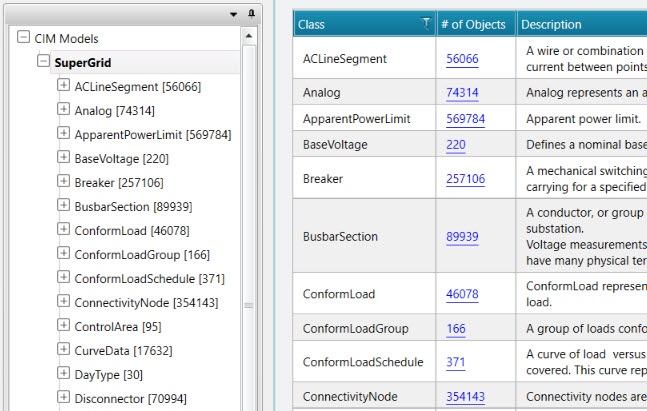Open the 89939 BusbarSection objects link
The image size is (647, 411).
(462, 236)
